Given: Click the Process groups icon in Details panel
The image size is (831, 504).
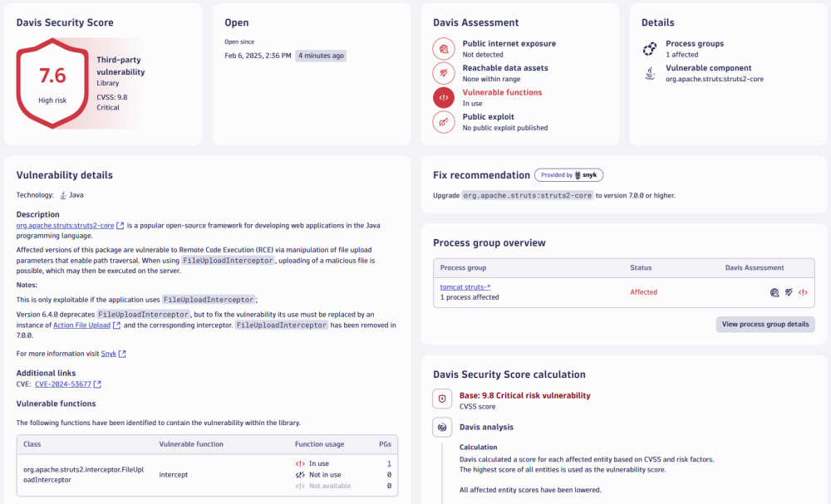Looking at the screenshot, I should tap(649, 48).
